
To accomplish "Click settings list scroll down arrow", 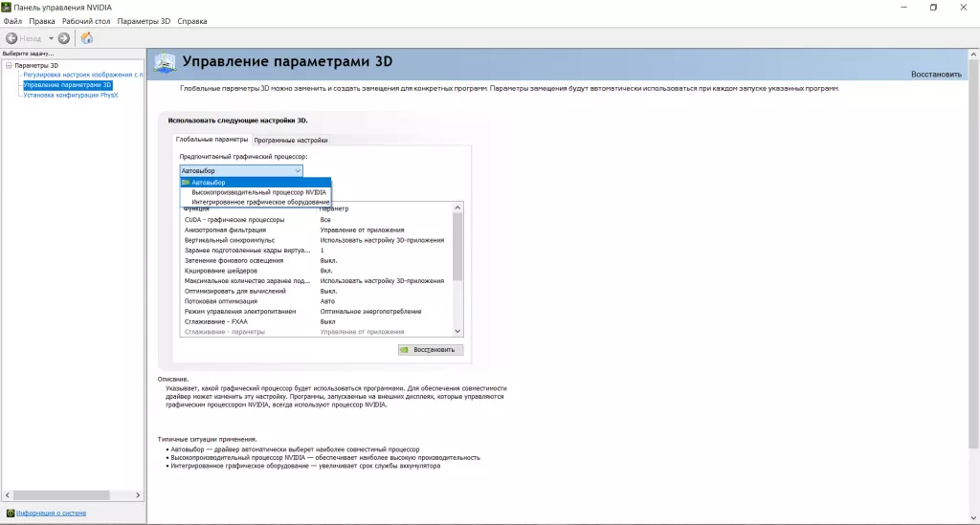I will pos(457,332).
